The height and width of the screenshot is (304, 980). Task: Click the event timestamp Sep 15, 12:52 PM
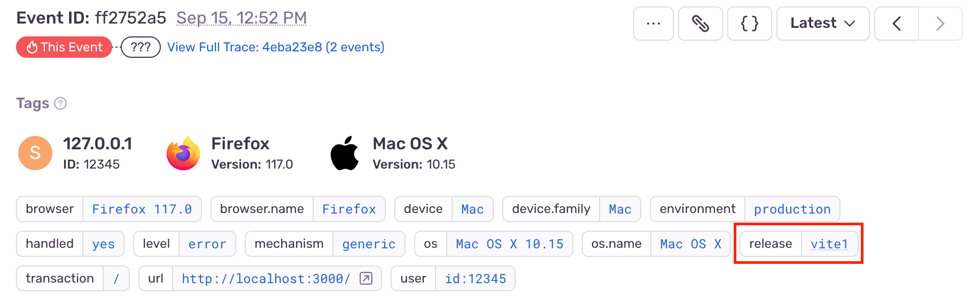tap(242, 18)
